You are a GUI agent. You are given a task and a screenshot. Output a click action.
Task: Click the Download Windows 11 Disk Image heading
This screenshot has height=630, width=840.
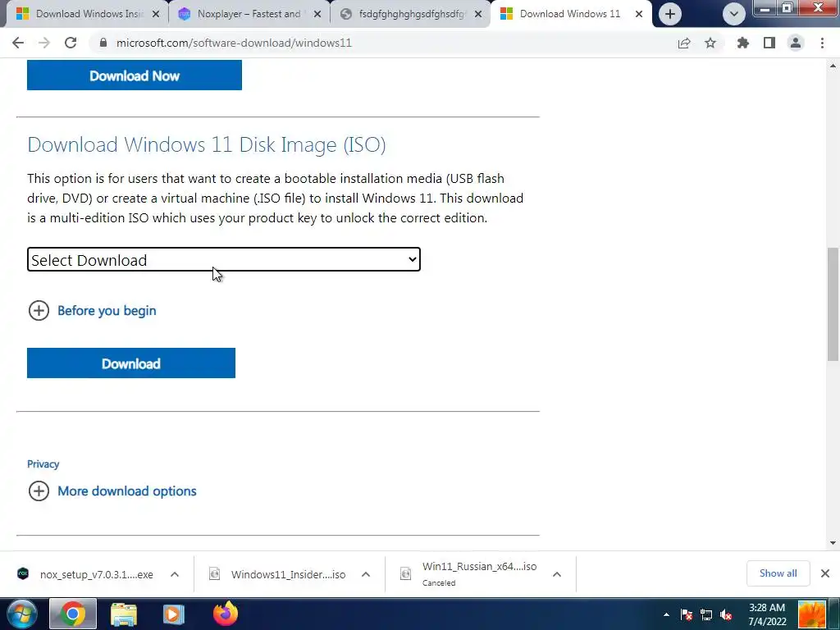coord(206,144)
